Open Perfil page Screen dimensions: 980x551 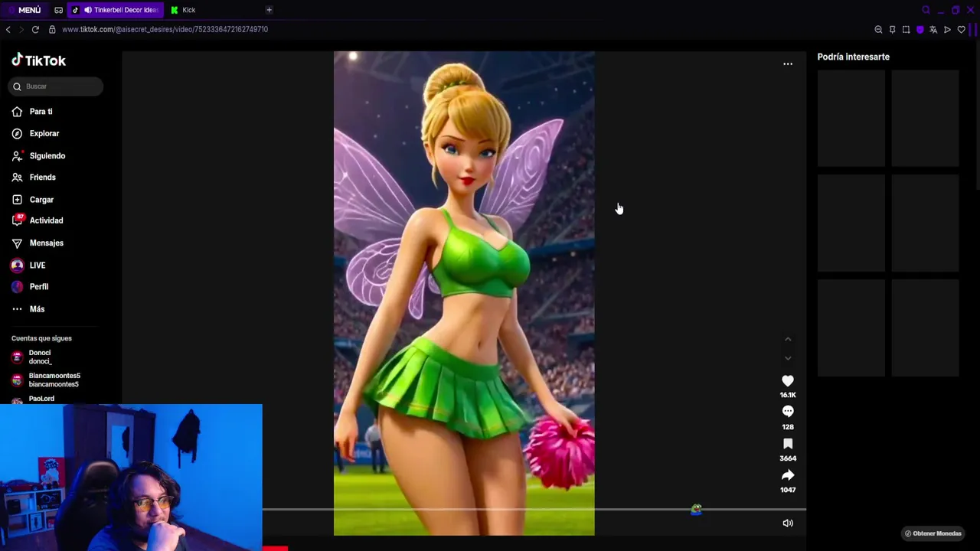point(38,286)
